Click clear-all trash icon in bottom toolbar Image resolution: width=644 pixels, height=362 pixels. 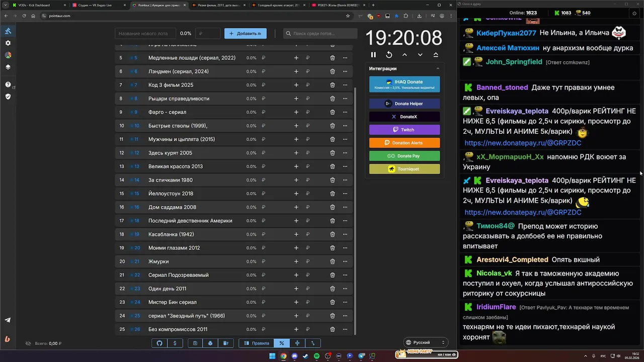[x=226, y=343]
